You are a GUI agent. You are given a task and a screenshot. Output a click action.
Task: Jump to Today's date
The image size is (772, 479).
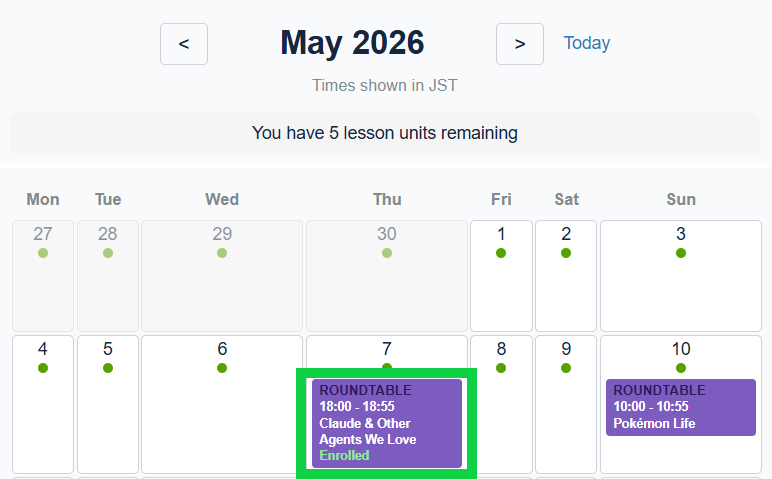coord(587,43)
